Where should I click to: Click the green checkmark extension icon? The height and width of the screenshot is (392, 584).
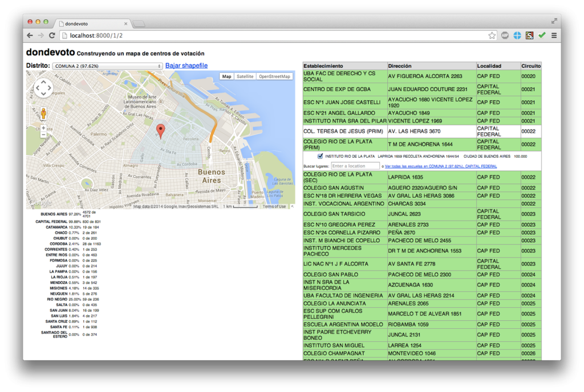click(x=542, y=35)
